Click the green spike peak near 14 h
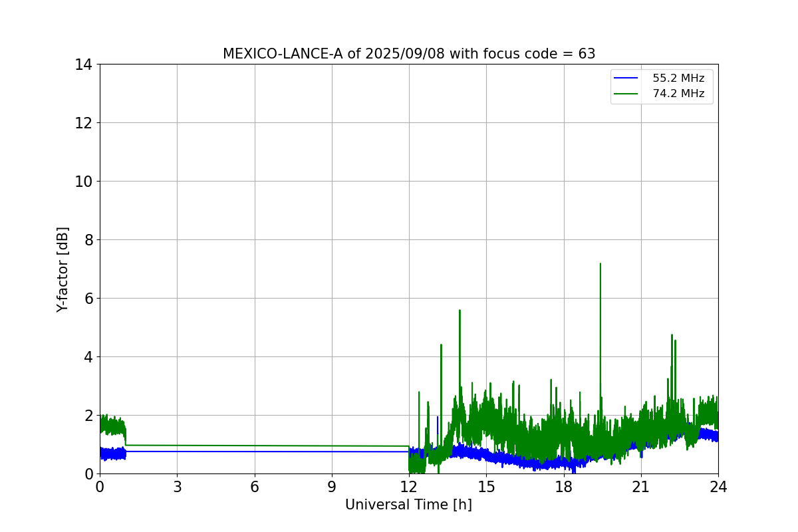 pyautogui.click(x=460, y=311)
